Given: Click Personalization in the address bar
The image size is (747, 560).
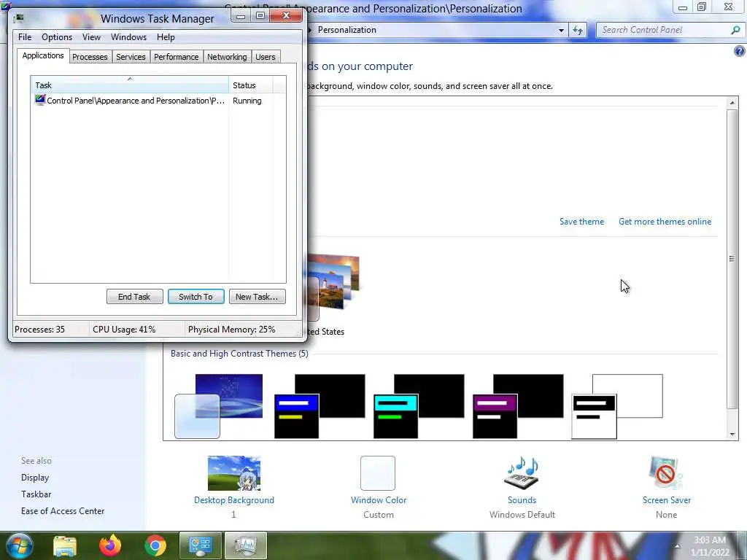Looking at the screenshot, I should pos(347,30).
